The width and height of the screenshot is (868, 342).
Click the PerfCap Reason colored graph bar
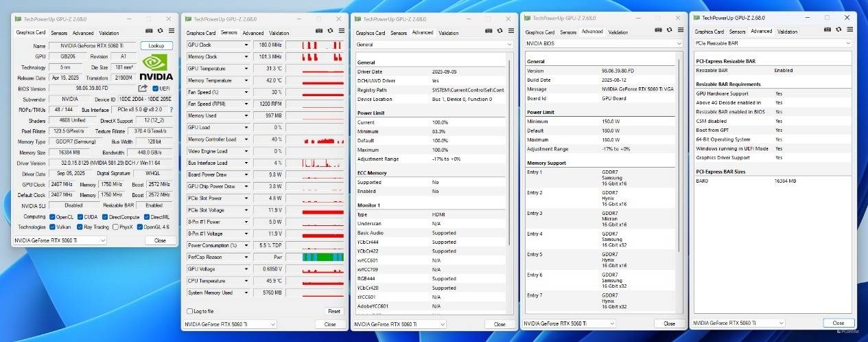click(x=323, y=257)
